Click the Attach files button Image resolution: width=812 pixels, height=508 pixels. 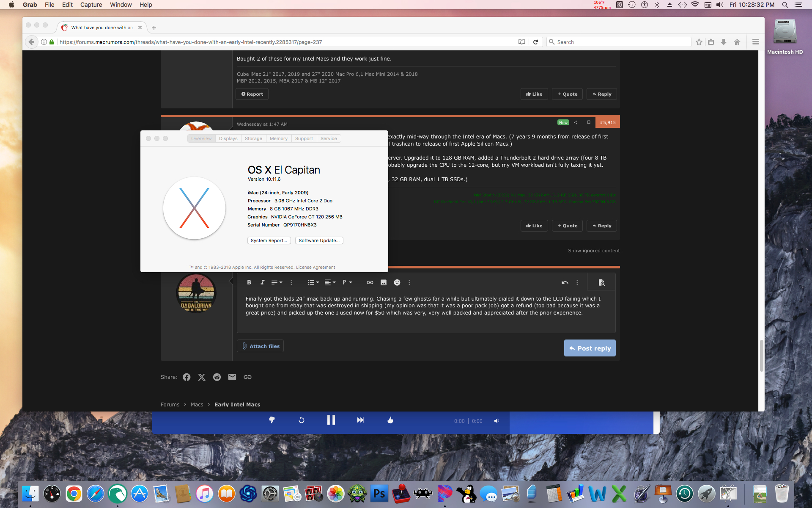[260, 346]
